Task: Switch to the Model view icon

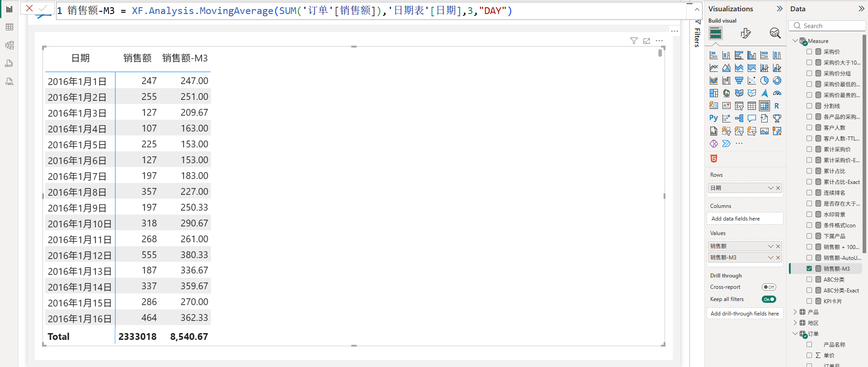Action: [x=9, y=45]
